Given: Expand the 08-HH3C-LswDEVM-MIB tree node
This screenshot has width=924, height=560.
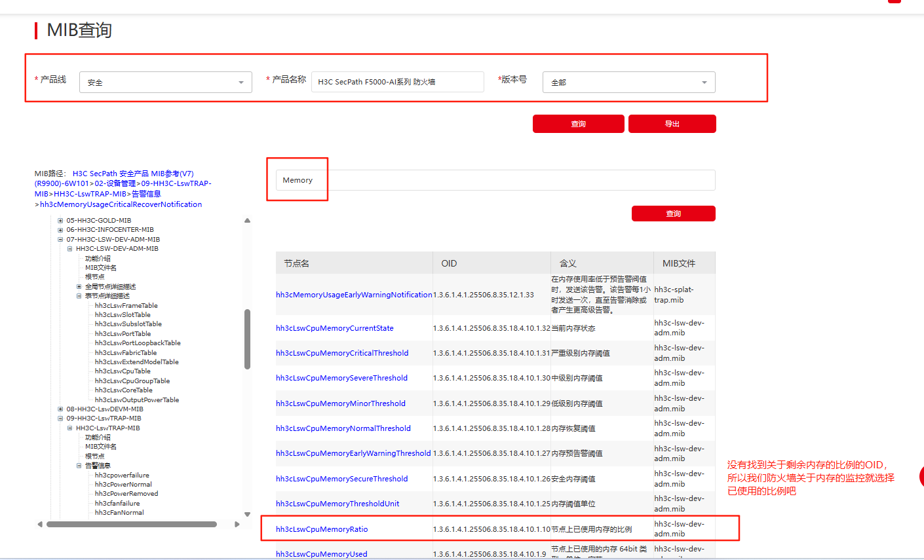Looking at the screenshot, I should click(60, 409).
